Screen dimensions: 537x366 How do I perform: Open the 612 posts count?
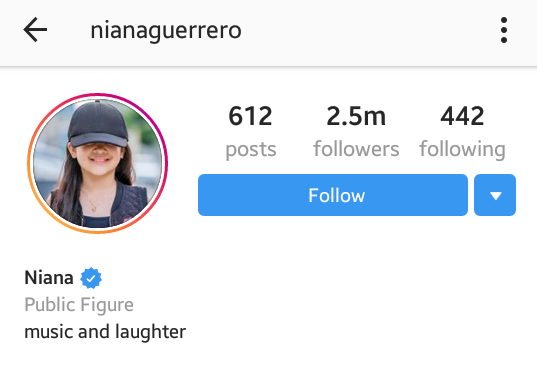(250, 116)
